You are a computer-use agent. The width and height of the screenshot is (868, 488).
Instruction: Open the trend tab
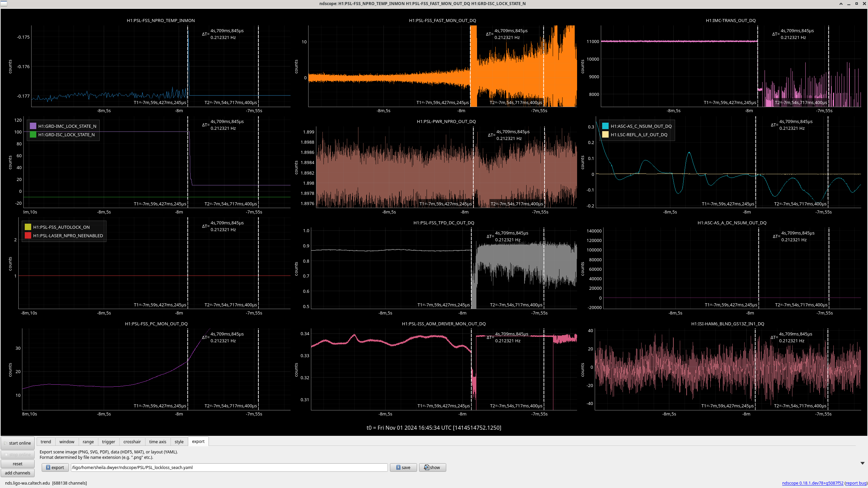[46, 442]
